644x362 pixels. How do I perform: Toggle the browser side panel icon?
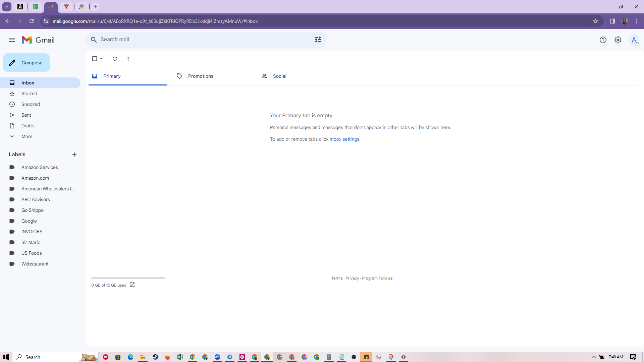coord(612,21)
